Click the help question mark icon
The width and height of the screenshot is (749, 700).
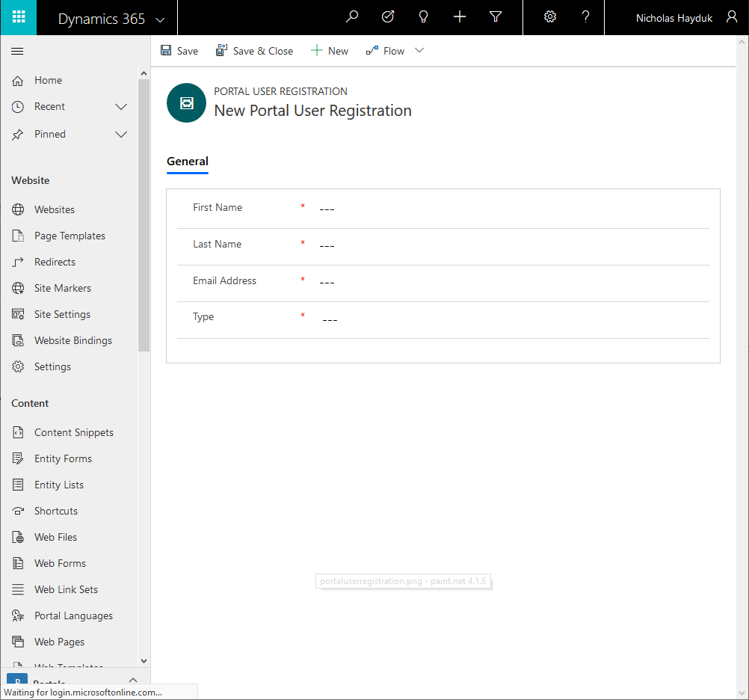coord(585,17)
